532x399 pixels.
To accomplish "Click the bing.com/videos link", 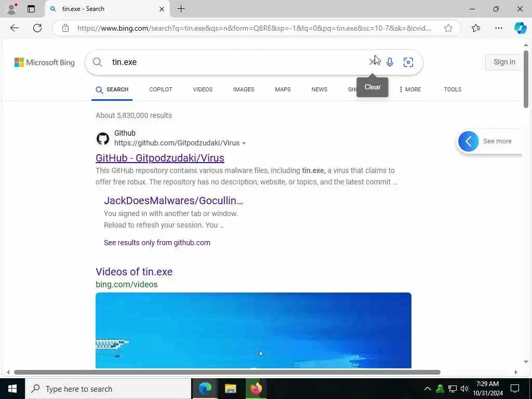I will pos(127,284).
